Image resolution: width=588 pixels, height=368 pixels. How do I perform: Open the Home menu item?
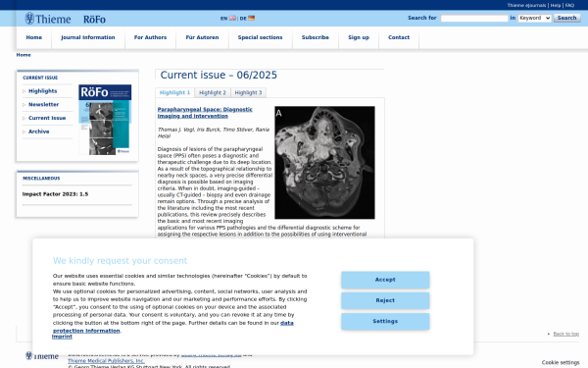click(33, 37)
